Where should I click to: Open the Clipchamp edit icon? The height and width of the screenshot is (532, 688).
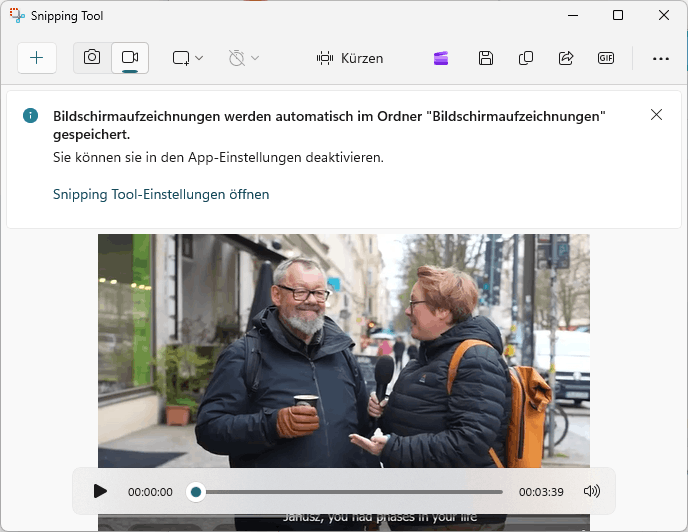[441, 58]
